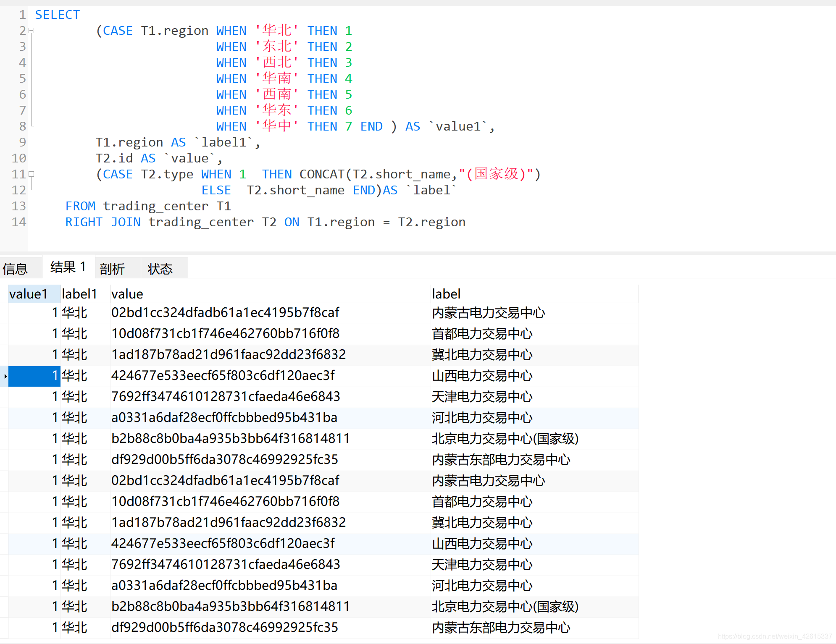Click the current row indicator arrow
The image size is (836, 644).
coord(5,376)
